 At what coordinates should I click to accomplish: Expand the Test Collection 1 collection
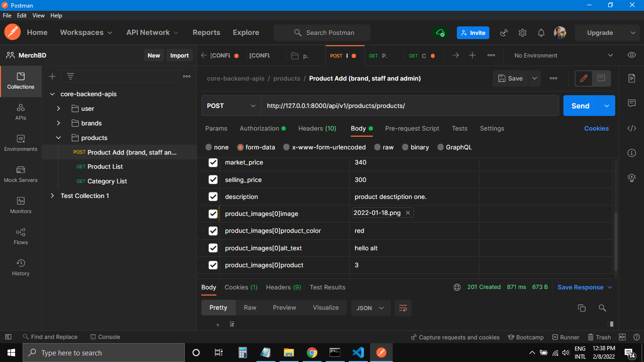point(52,196)
